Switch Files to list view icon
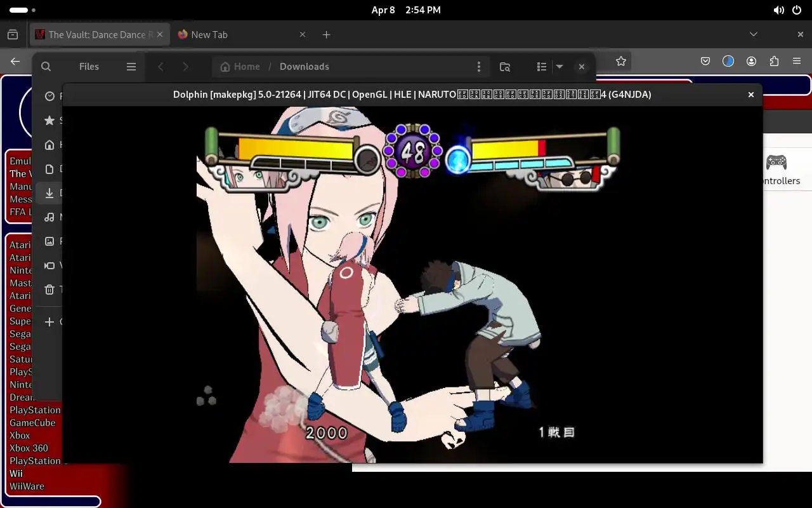Screen dimensions: 812x508 (542, 67)
